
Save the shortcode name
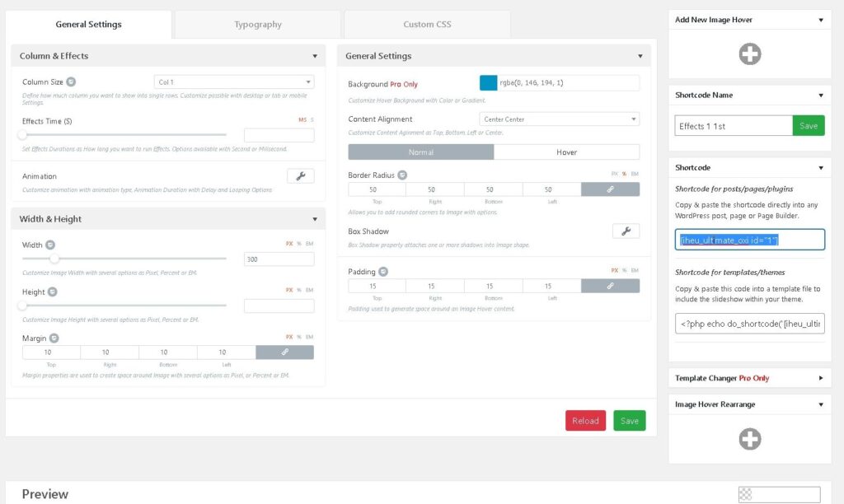[808, 126]
